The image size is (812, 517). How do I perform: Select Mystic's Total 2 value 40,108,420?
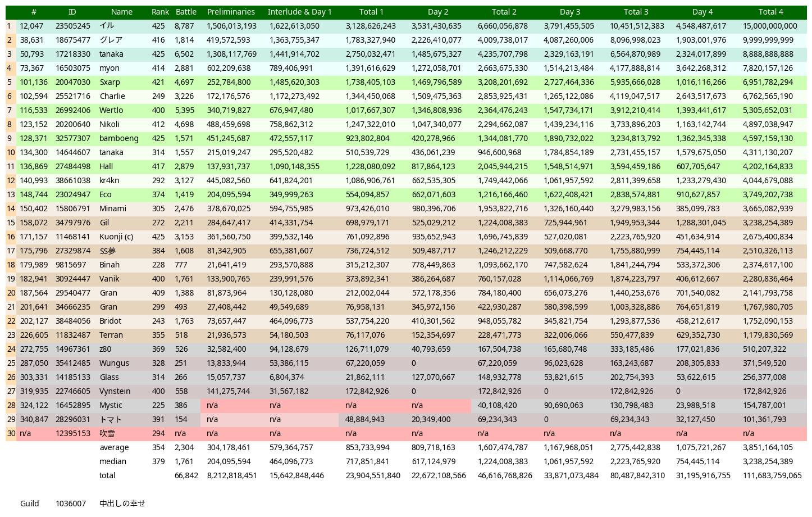tap(498, 405)
